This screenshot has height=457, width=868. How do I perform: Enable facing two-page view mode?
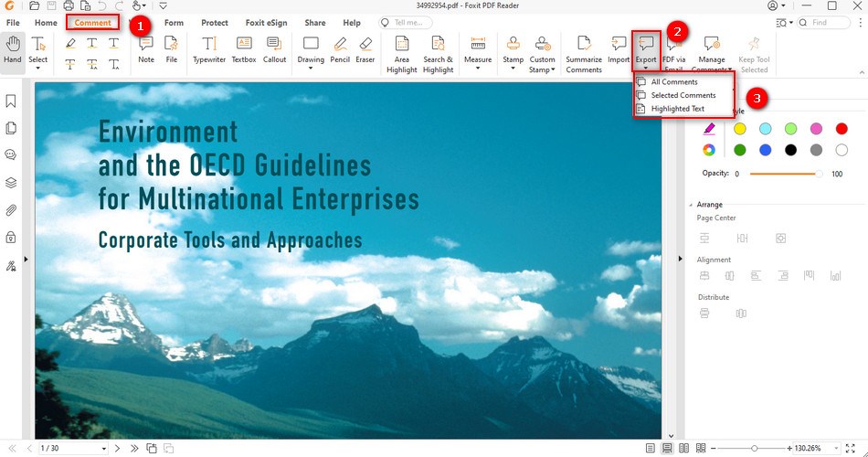(x=684, y=448)
